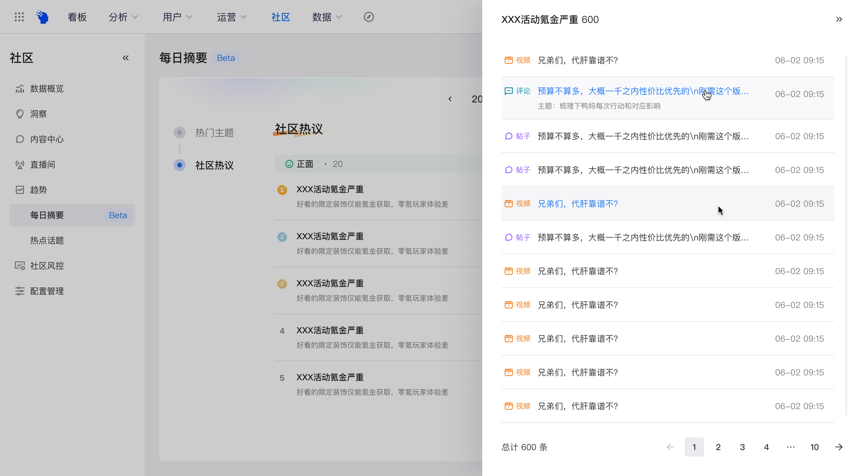Open the compass explore icon
This screenshot has width=868, height=476.
click(x=369, y=17)
